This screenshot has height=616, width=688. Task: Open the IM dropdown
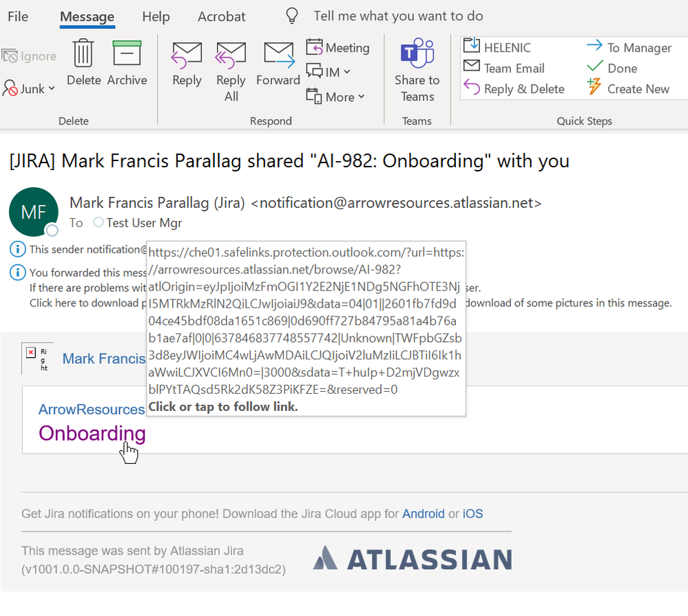tap(329, 72)
